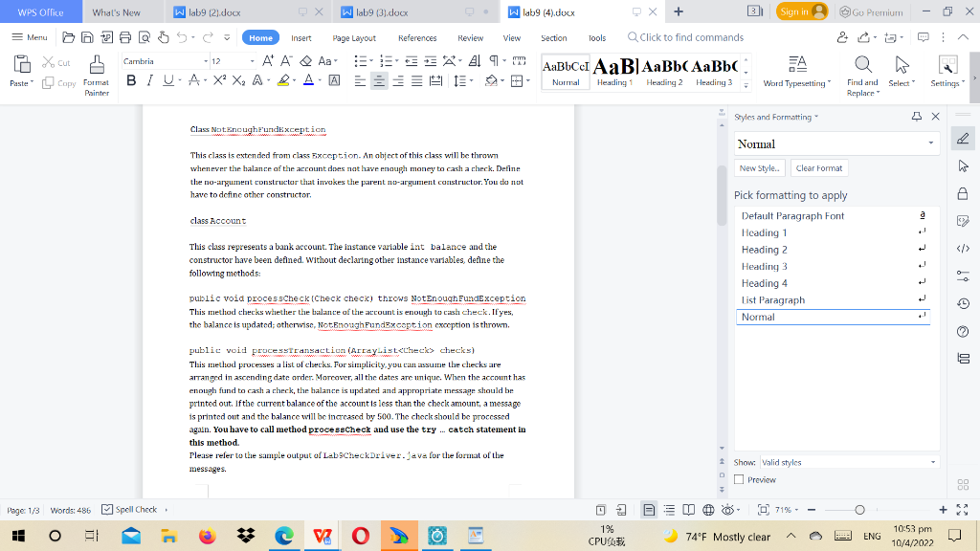This screenshot has height=551, width=980.
Task: Open Find and Replace
Action: point(862,75)
